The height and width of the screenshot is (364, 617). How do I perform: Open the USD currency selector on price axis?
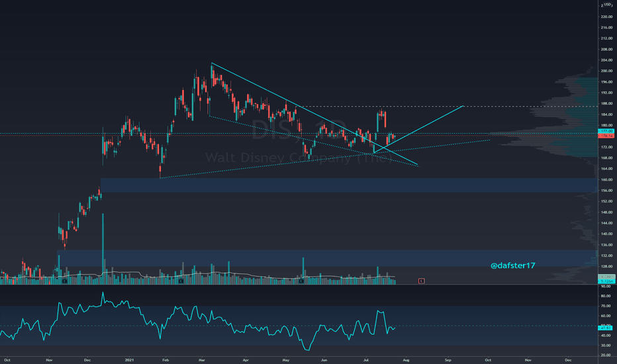(x=608, y=5)
